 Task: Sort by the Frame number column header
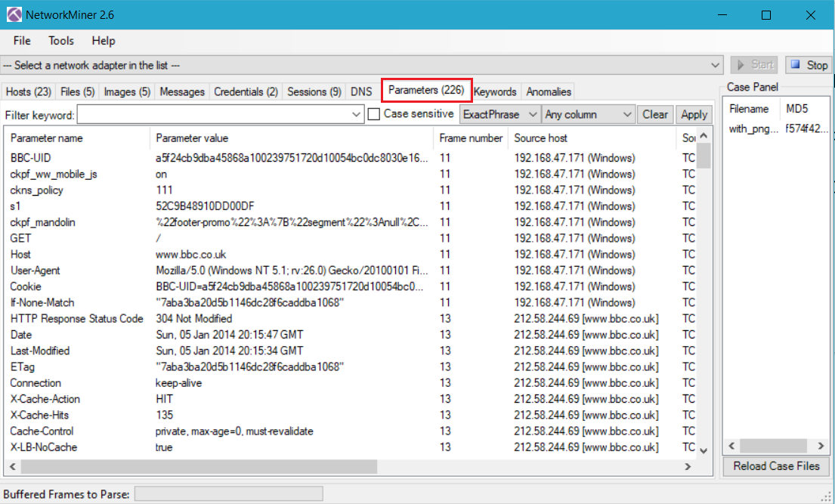(471, 138)
